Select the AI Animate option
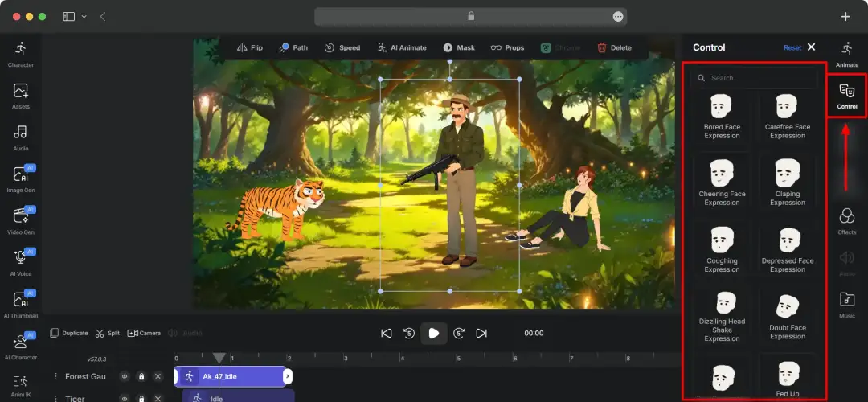The width and height of the screenshot is (868, 402). click(402, 47)
